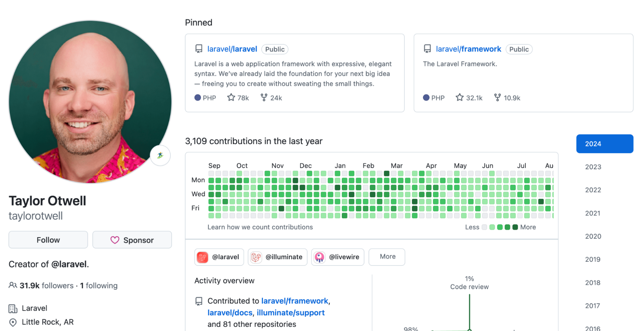This screenshot has width=644, height=331.
Task: Click the star icon showing 78k
Action: (x=231, y=97)
